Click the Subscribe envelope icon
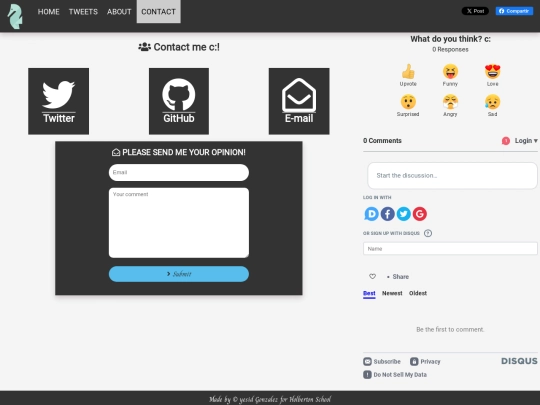Viewport: 540px width, 405px height. (x=367, y=361)
